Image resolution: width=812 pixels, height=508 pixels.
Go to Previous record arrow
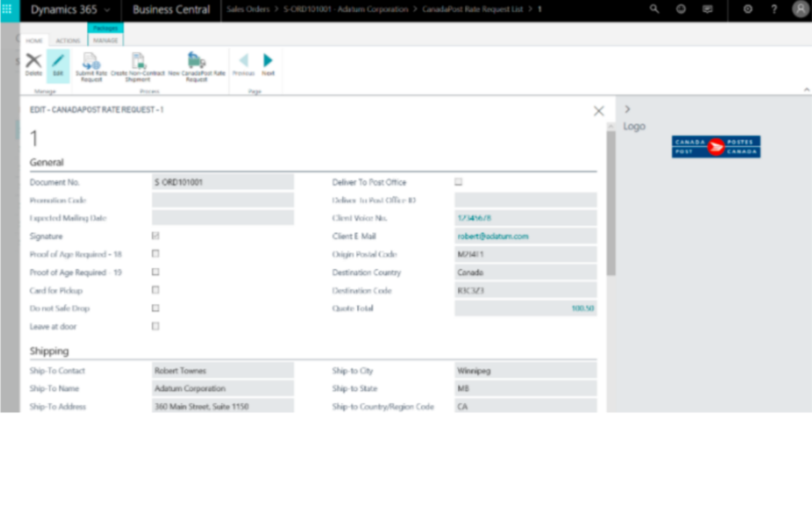click(244, 60)
